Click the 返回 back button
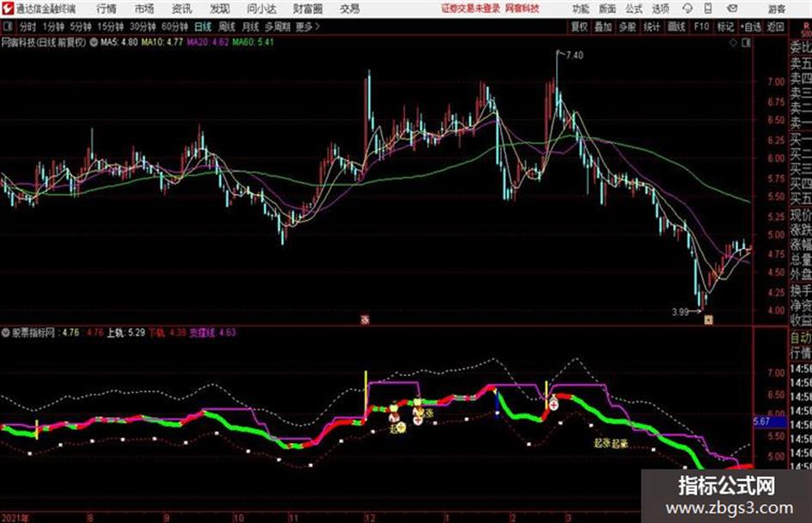 click(x=775, y=27)
